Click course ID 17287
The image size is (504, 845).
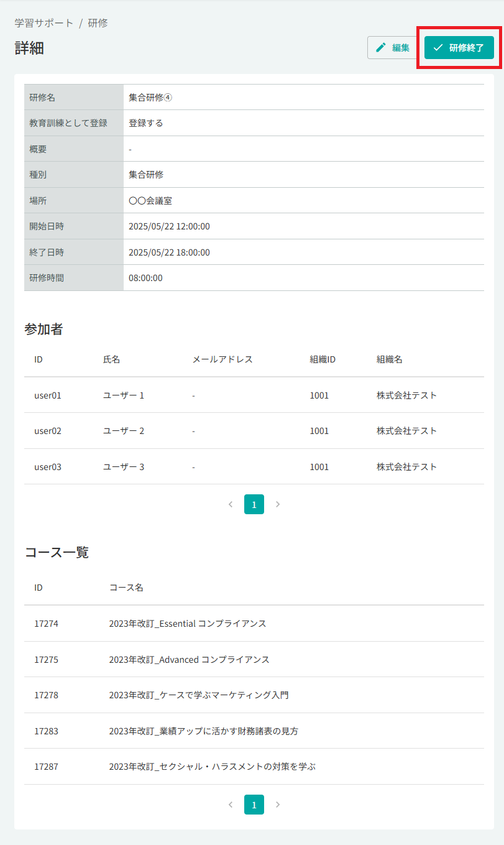(46, 767)
